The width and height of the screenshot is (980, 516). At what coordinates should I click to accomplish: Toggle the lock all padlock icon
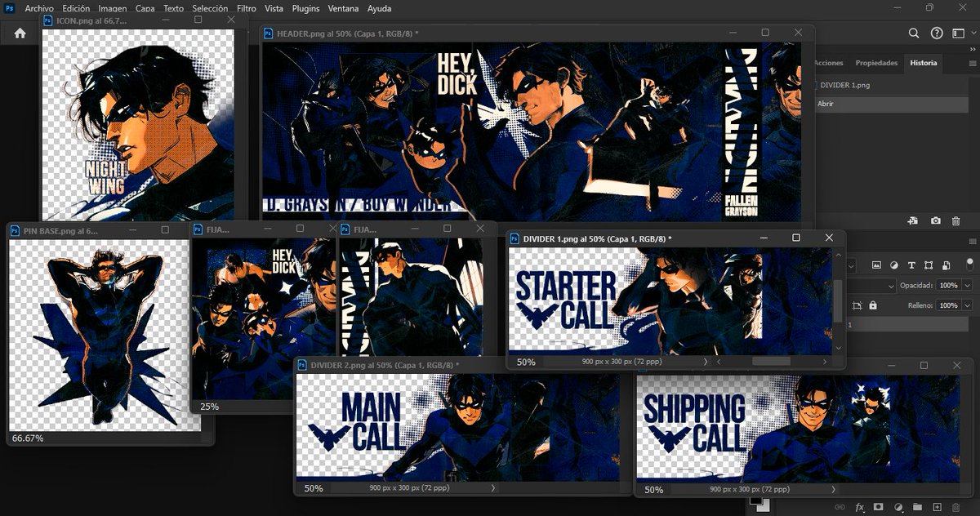point(873,305)
